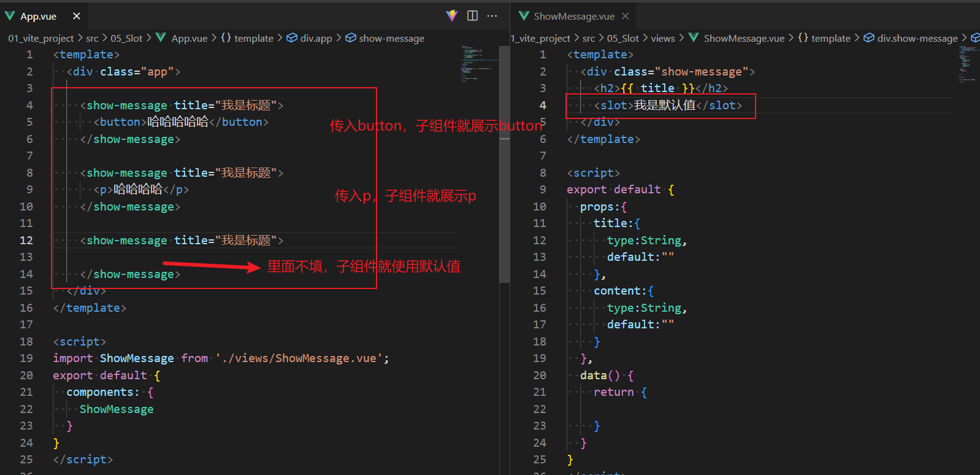Click 01_vite_project breadcrumb in left editor
This screenshot has width=980, height=475.
point(41,38)
